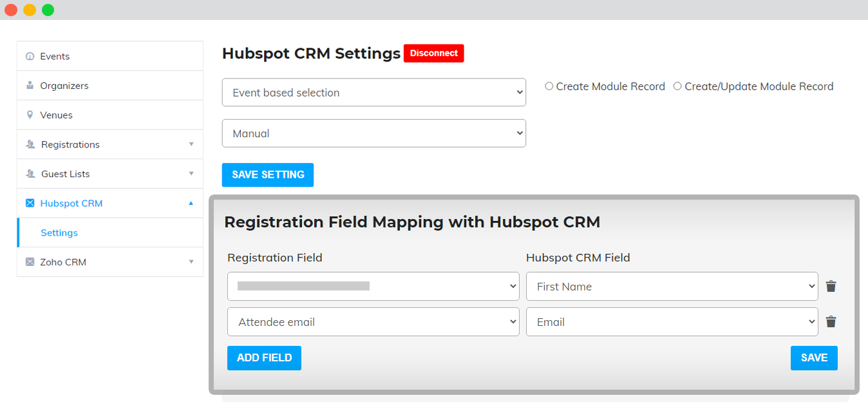868x409 pixels.
Task: Click the ADD FIELD button
Action: coord(264,358)
